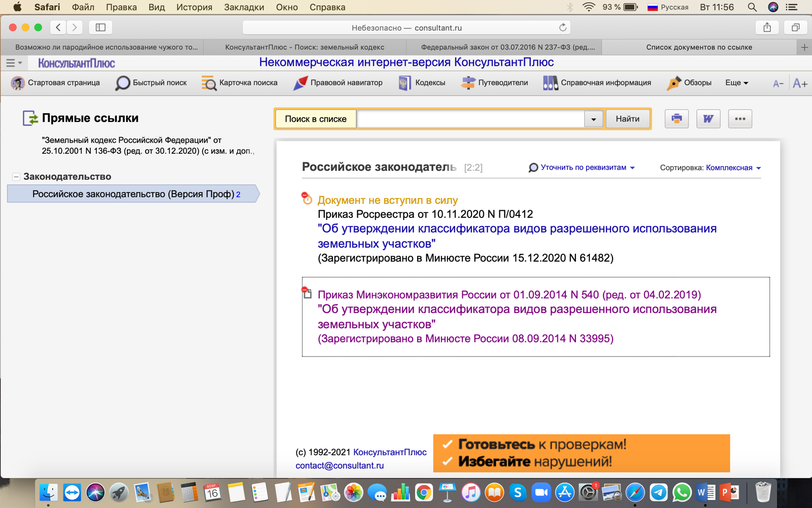This screenshot has width=812, height=508.
Task: Open the Закладки menu
Action: coord(244,7)
